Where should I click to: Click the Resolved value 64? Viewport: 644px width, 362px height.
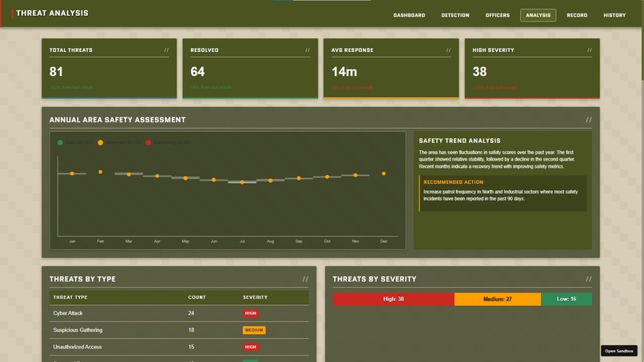click(197, 72)
